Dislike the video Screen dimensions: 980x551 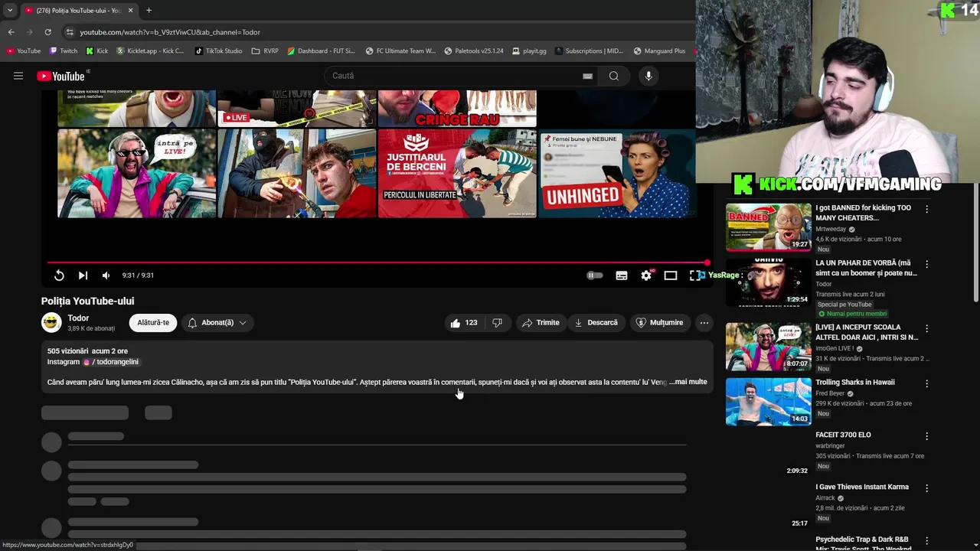(498, 322)
